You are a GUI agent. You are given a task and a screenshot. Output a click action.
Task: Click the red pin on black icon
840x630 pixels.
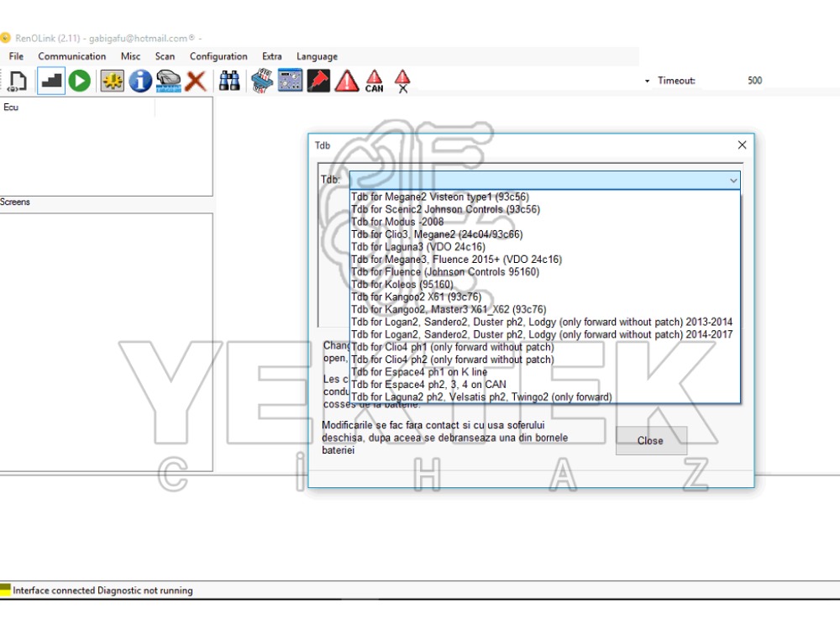[x=318, y=81]
